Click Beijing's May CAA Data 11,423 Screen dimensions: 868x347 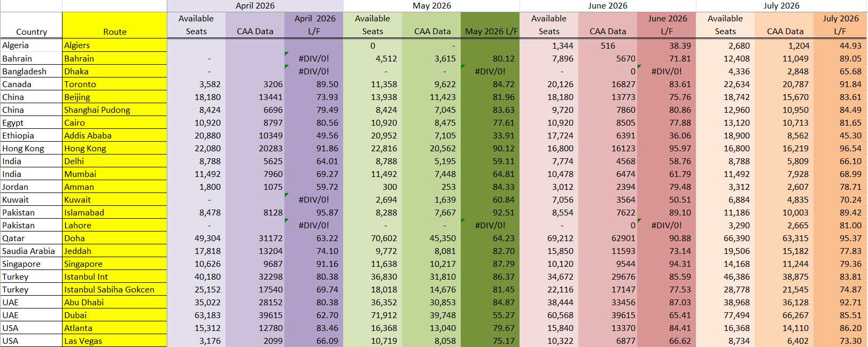(x=431, y=97)
